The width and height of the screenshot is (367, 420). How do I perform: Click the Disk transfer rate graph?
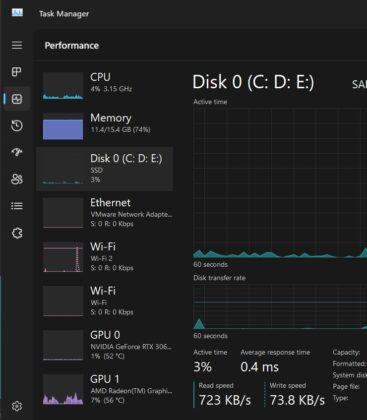point(280,307)
